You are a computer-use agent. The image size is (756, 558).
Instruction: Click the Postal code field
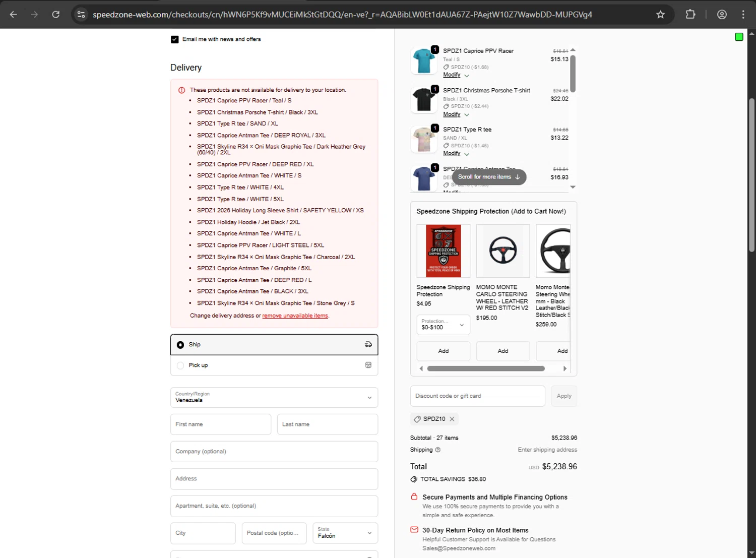[x=274, y=533]
